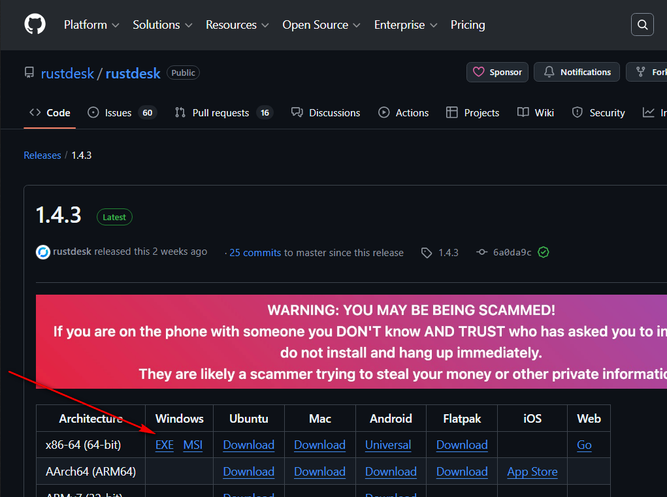Click the green verified check badge

[x=543, y=252]
